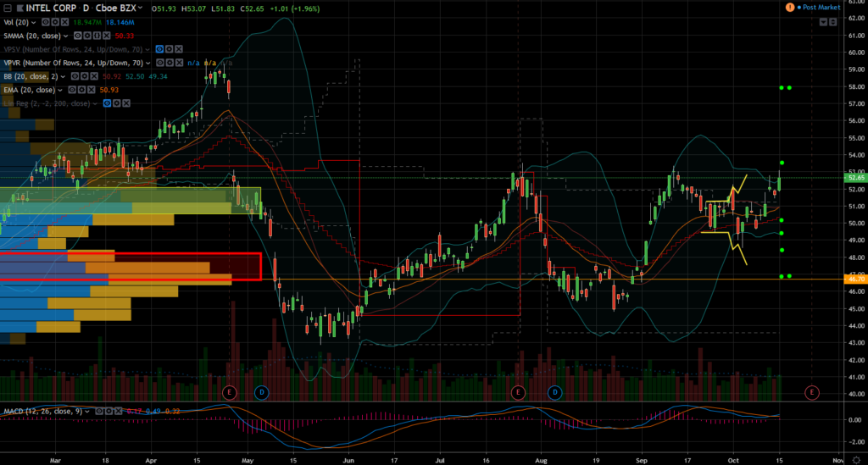Select the EMA (20, close) legend label

coord(30,90)
